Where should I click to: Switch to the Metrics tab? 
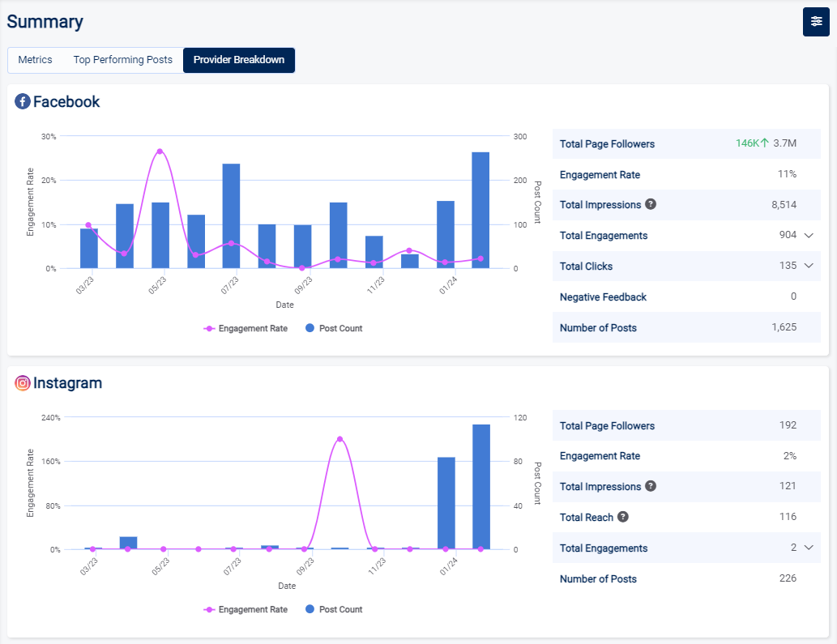coord(35,60)
